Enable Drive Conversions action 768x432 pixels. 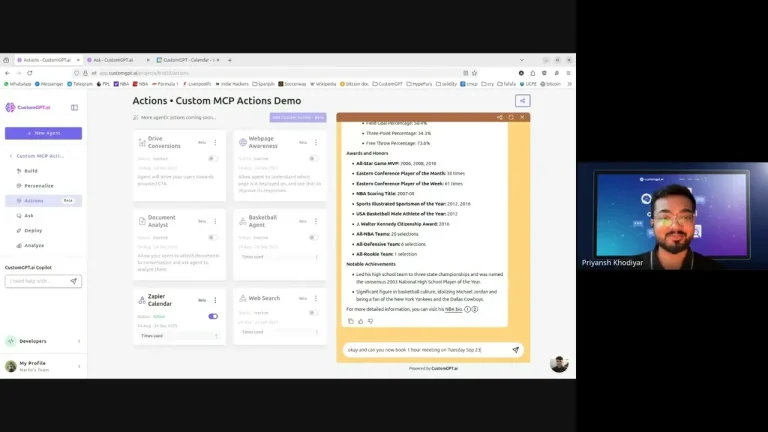(213, 159)
